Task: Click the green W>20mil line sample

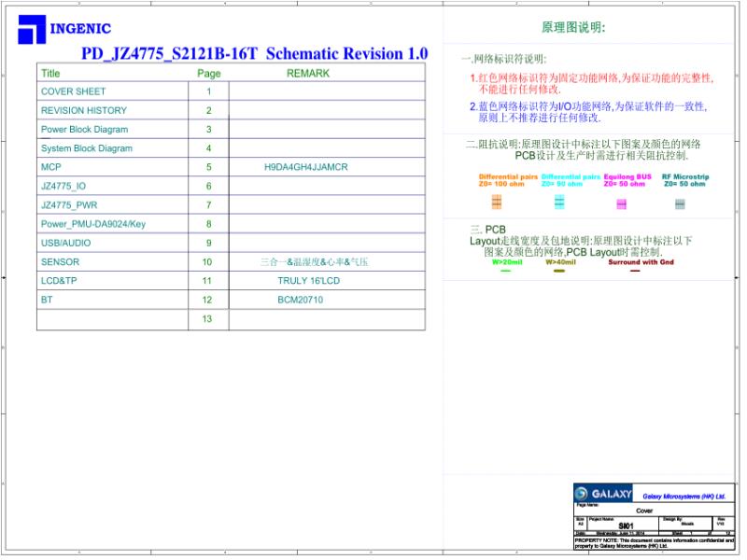Action: pos(505,271)
